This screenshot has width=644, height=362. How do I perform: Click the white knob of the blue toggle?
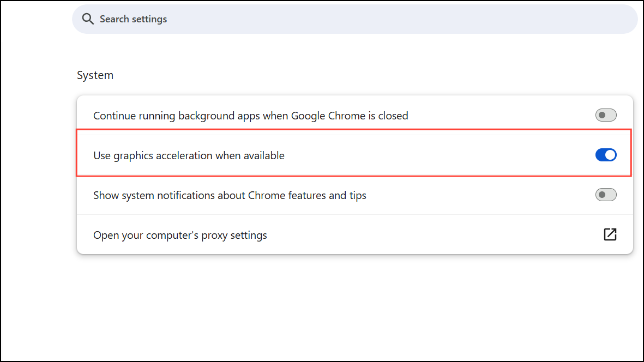(x=610, y=155)
